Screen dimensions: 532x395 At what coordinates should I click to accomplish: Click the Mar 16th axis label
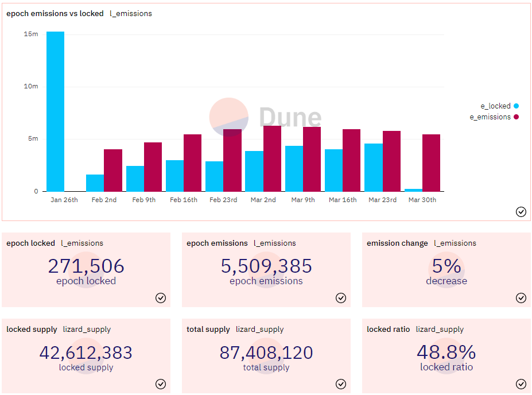click(343, 200)
